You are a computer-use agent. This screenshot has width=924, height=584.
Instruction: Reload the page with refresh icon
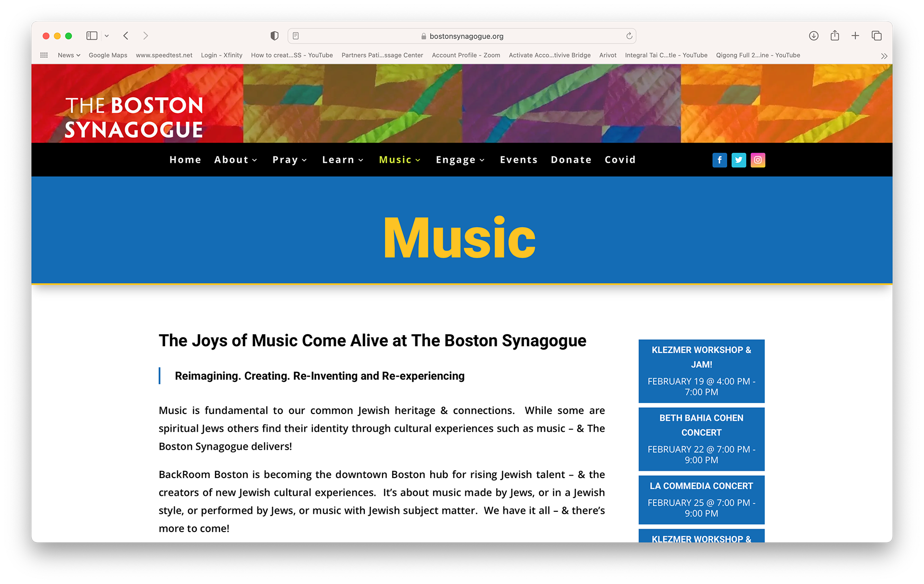click(x=629, y=36)
